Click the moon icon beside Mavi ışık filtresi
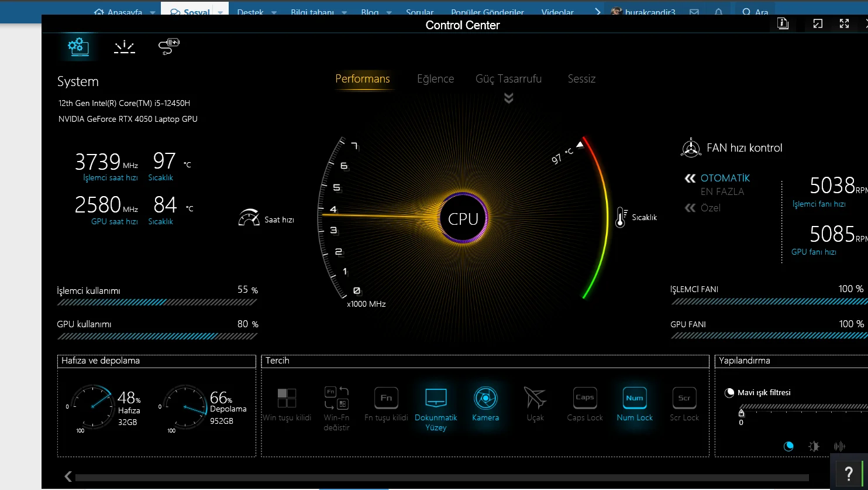The image size is (868, 490). [x=729, y=393]
